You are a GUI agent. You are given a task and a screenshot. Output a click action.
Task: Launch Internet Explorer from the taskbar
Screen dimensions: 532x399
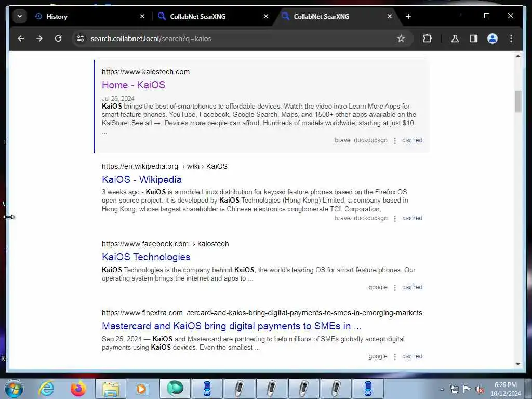pos(46,389)
